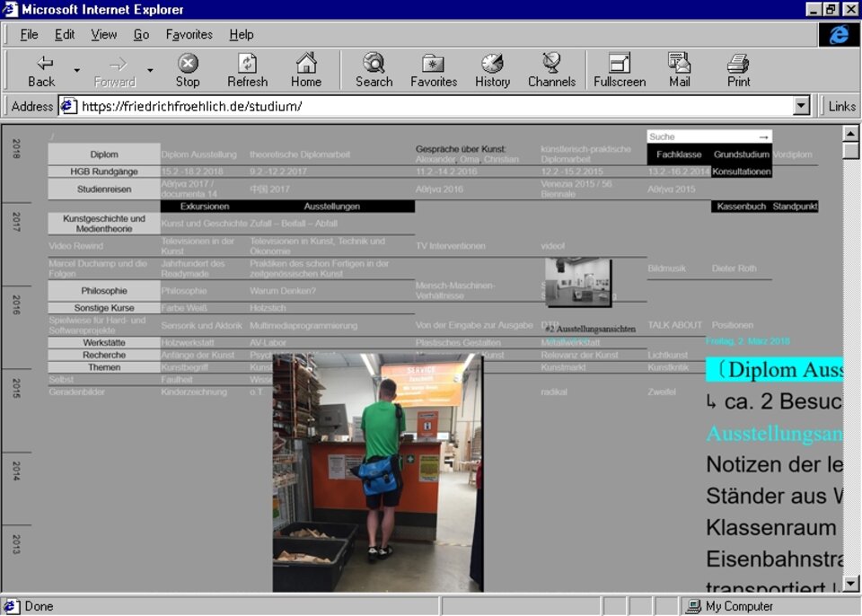The width and height of the screenshot is (862, 616).
Task: Click the scrollbar down arrow
Action: 850,584
